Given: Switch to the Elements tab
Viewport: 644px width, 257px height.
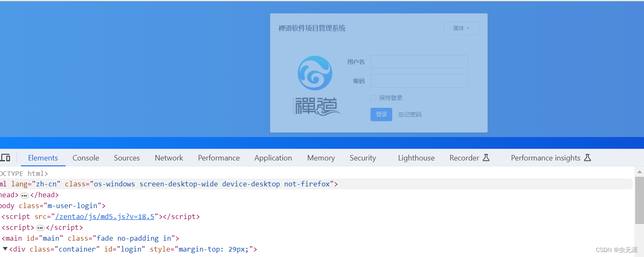Looking at the screenshot, I should (43, 158).
